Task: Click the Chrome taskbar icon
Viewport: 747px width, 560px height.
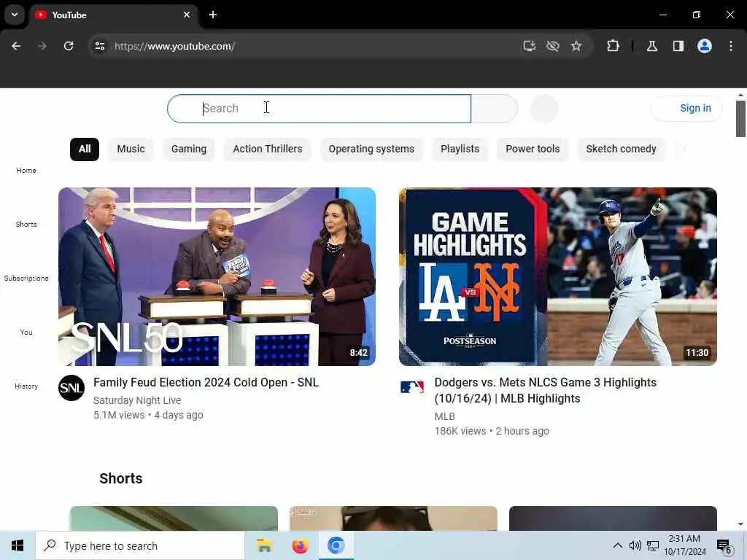Action: click(x=336, y=545)
